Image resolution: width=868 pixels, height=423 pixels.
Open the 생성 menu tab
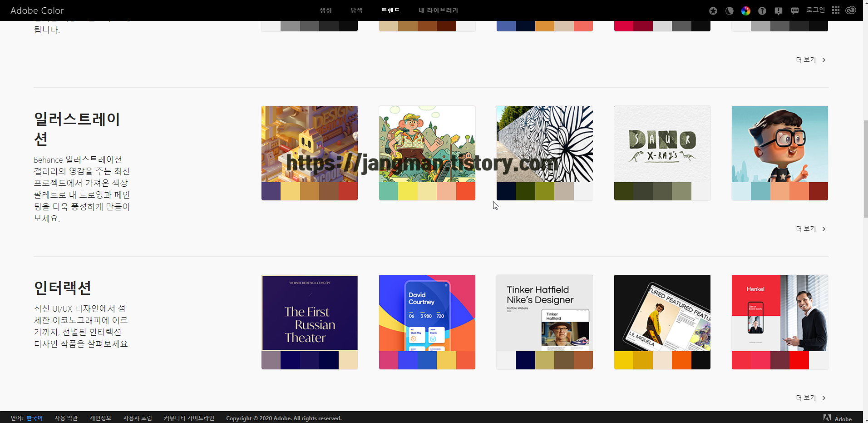(325, 10)
